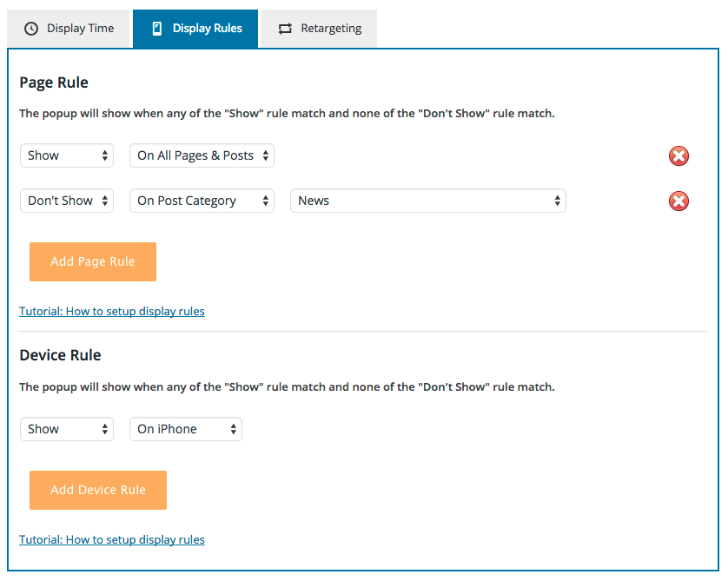This screenshot has width=728, height=581.
Task: Open tutorial link below Add Device Rule
Action: [x=112, y=539]
